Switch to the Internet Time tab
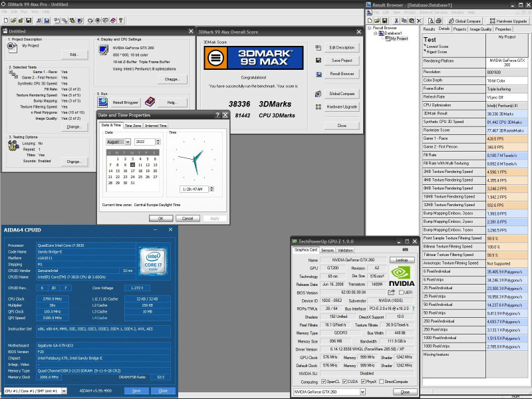This screenshot has width=532, height=399. click(156, 126)
